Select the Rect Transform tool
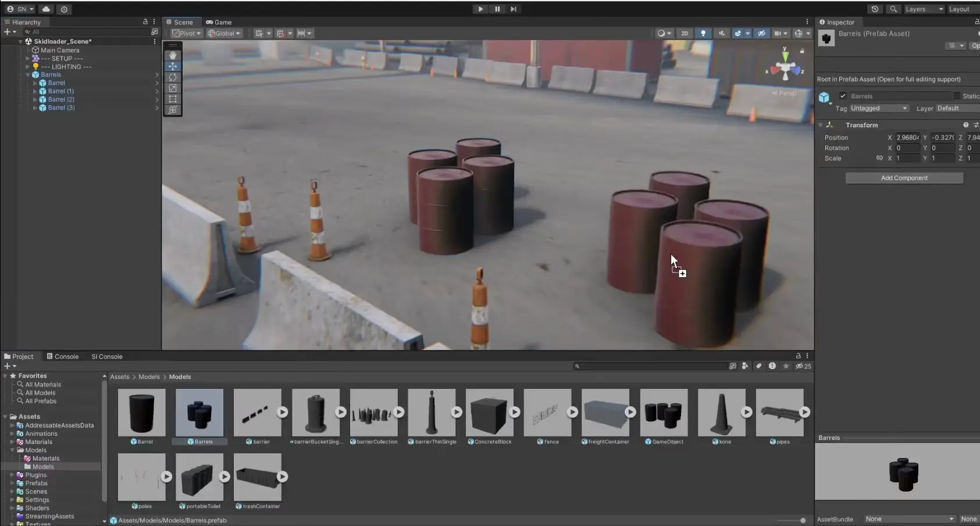The height and width of the screenshot is (526, 980). [173, 99]
